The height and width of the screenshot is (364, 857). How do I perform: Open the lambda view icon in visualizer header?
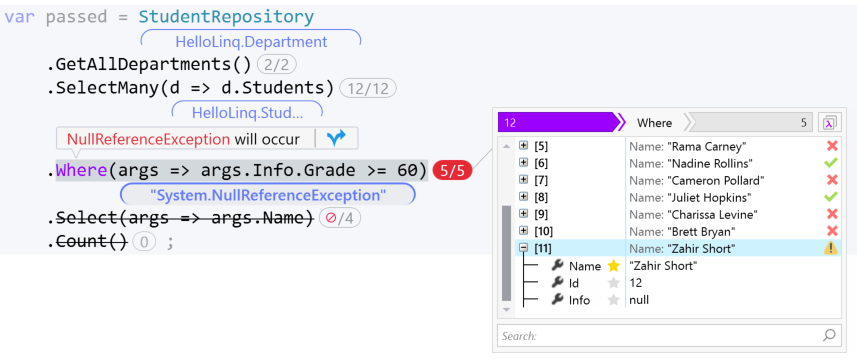829,123
